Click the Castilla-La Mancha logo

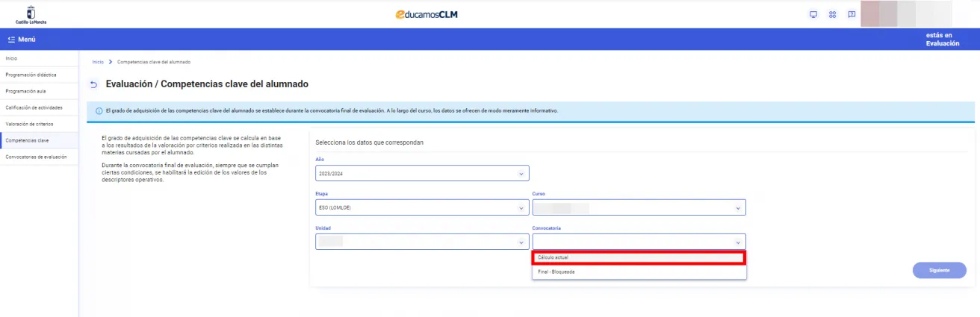31,13
